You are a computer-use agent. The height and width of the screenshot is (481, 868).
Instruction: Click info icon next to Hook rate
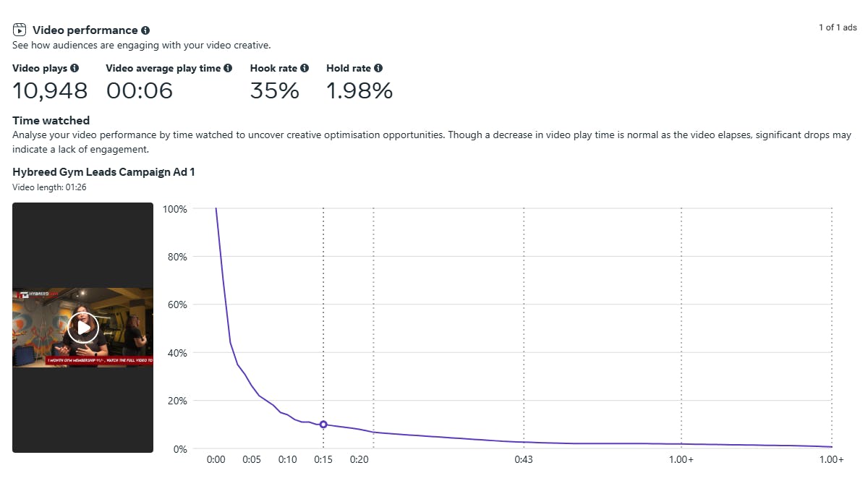point(305,68)
